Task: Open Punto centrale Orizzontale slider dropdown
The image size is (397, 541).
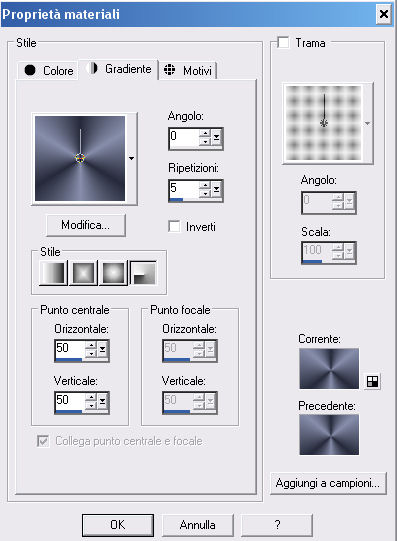Action: [x=102, y=349]
